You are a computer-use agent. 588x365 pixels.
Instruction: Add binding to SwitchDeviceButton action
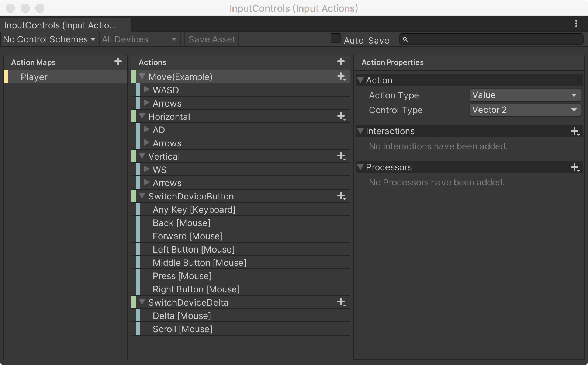pyautogui.click(x=341, y=196)
